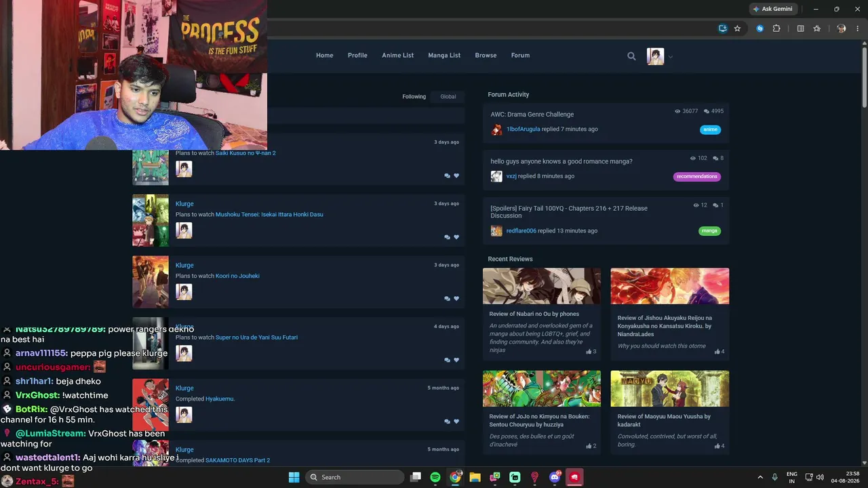Open the Anime List nav item
The width and height of the screenshot is (868, 488).
click(x=397, y=56)
